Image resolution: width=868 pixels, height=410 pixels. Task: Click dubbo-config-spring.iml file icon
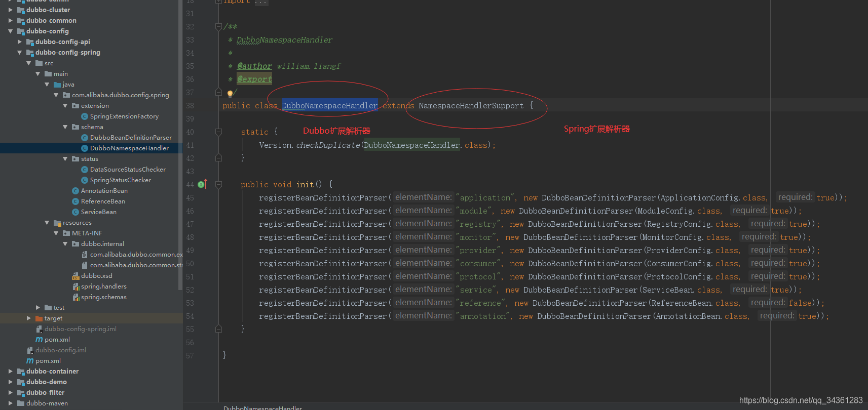[x=39, y=329]
